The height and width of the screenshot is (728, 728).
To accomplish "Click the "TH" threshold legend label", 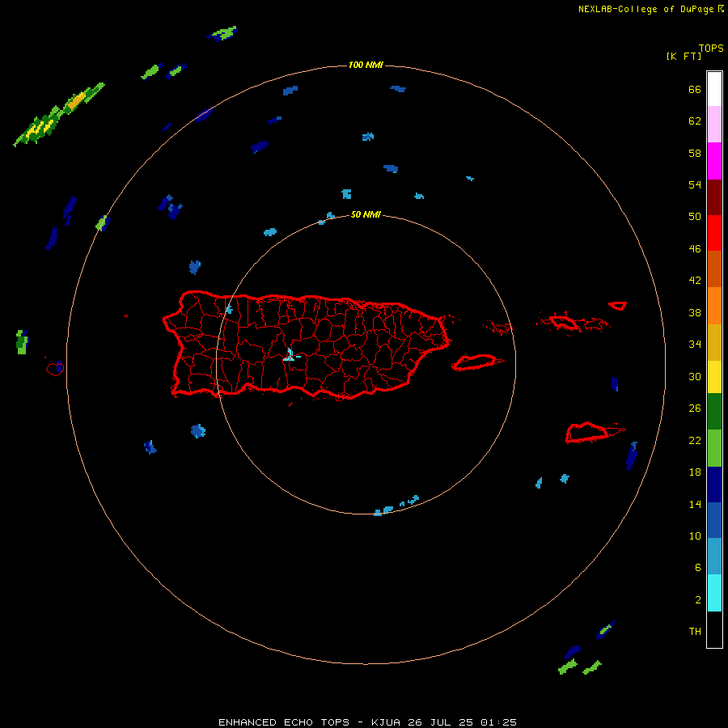I will 695,632.
